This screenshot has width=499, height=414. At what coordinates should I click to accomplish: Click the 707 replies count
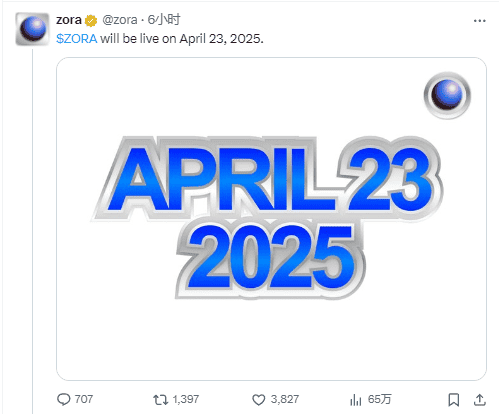point(84,399)
